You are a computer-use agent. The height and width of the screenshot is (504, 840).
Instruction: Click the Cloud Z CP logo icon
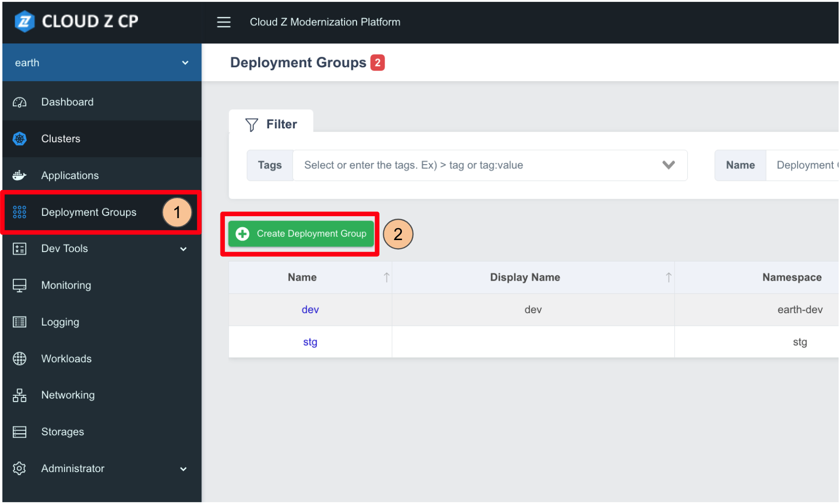coord(24,21)
